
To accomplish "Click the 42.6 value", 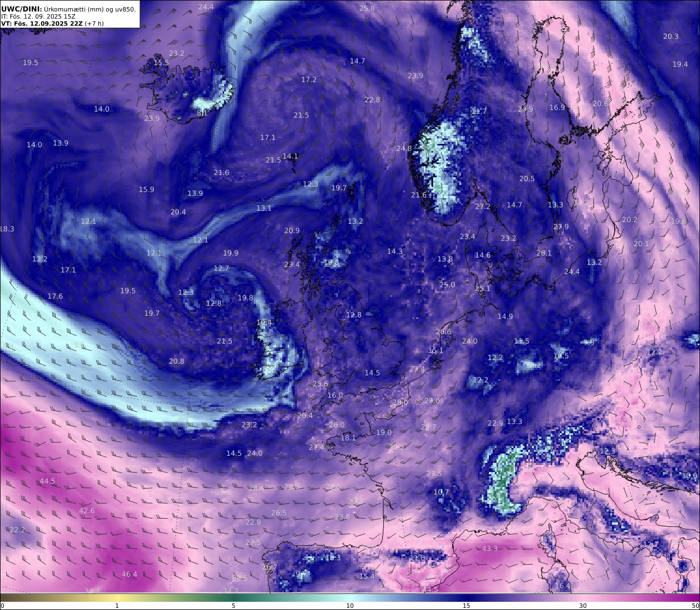I will point(87,510).
